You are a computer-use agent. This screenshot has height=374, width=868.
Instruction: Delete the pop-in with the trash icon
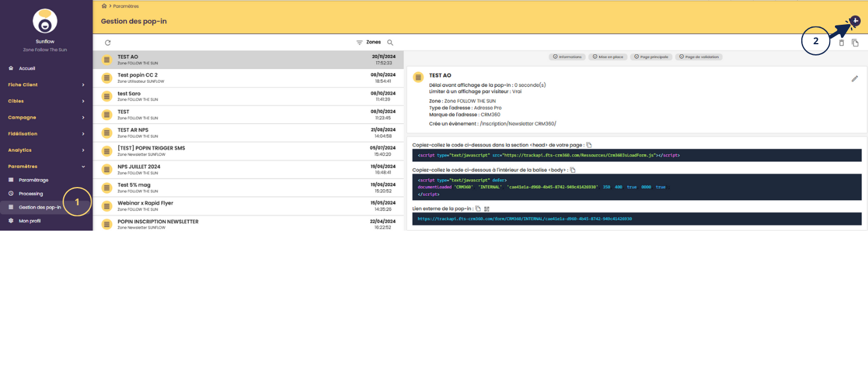[841, 42]
